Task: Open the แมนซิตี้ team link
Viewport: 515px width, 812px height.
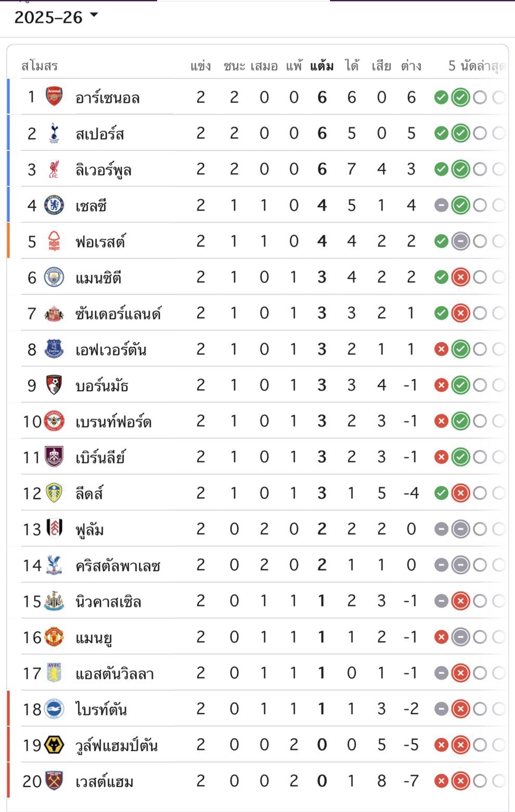Action: point(98,278)
